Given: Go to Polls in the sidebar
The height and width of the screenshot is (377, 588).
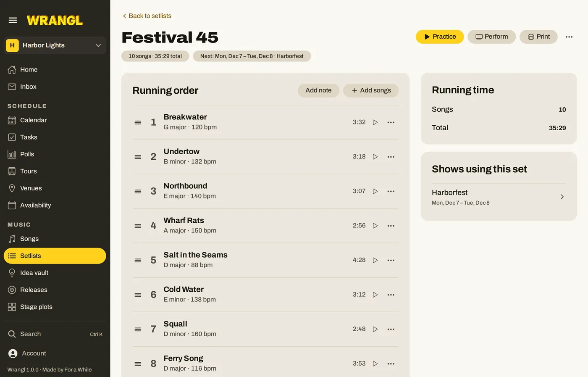Looking at the screenshot, I should 55,154.
